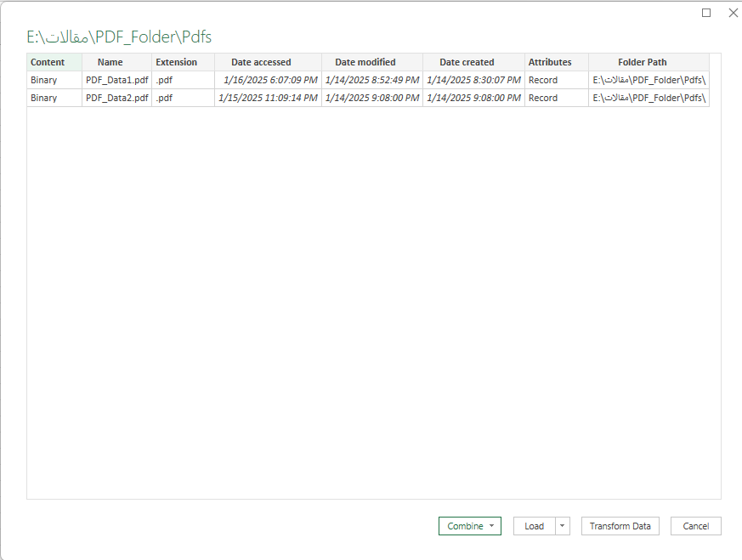Select the Date modified column header
The width and height of the screenshot is (742, 560).
point(372,62)
